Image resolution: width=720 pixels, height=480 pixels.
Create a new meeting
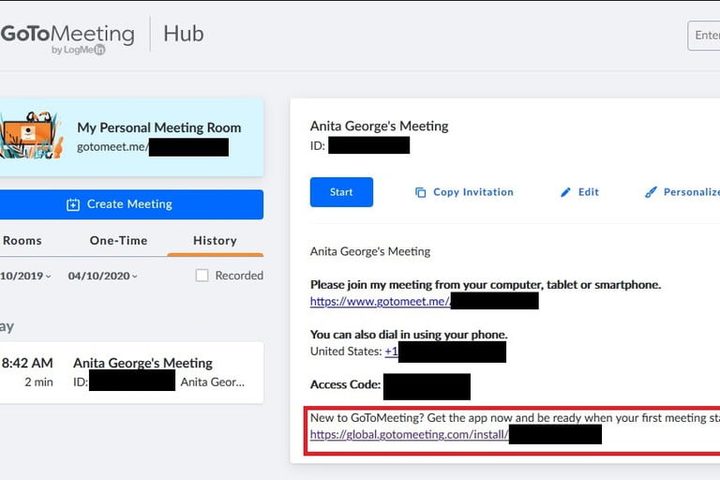(132, 204)
